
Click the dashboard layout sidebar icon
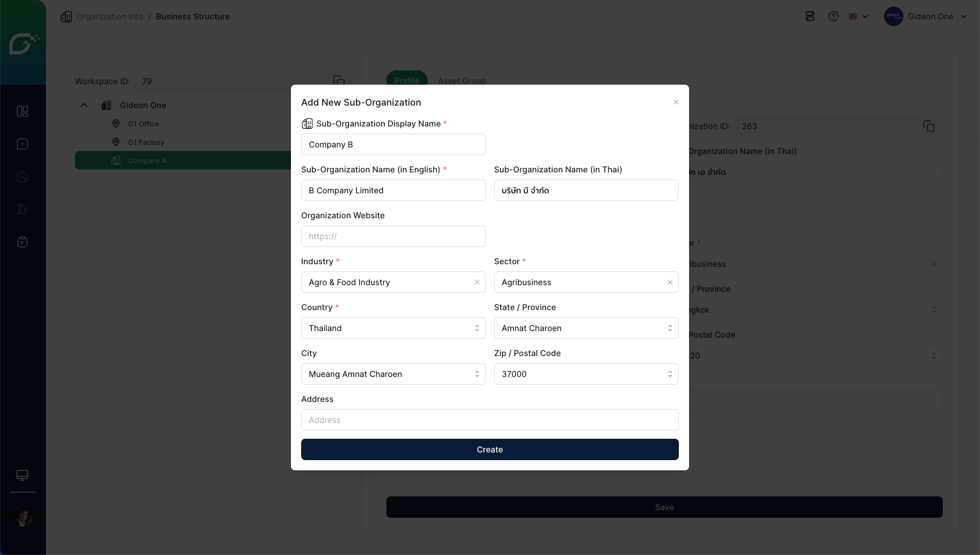[x=22, y=111]
